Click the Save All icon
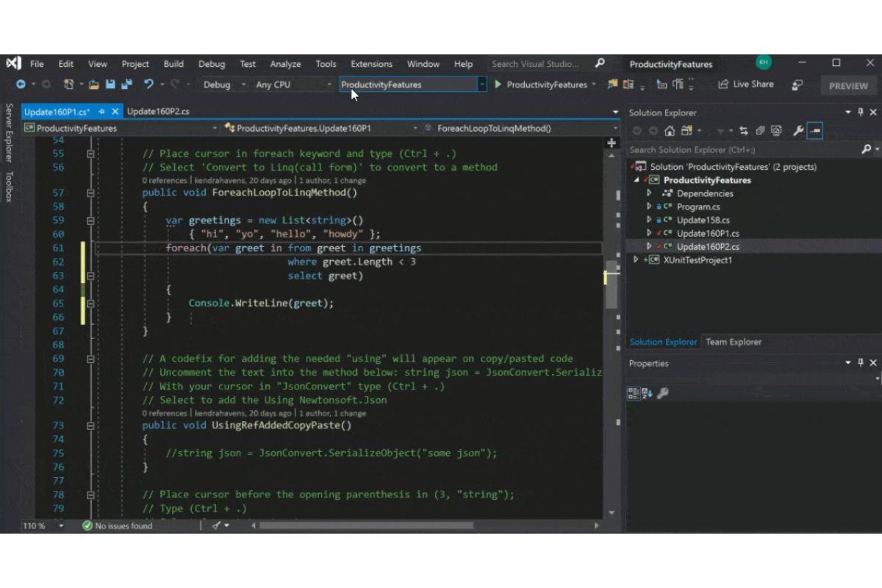 click(x=126, y=85)
